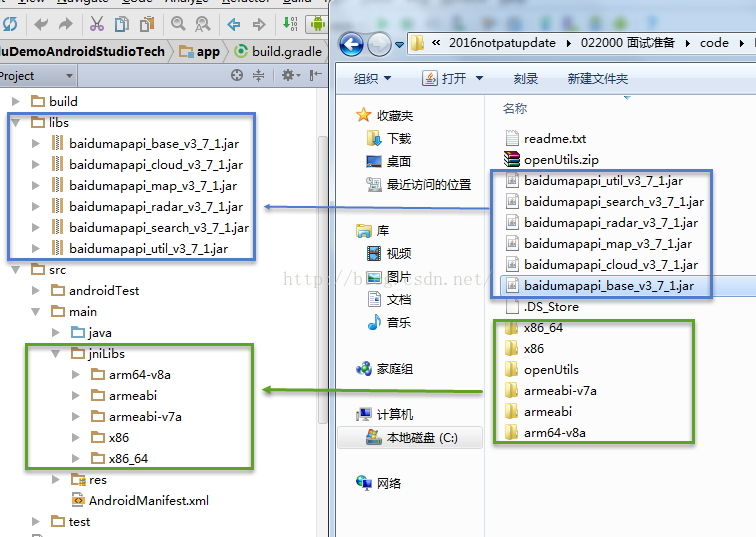This screenshot has height=537, width=756.
Task: Click the Cut scissors icon
Action: coord(97,24)
